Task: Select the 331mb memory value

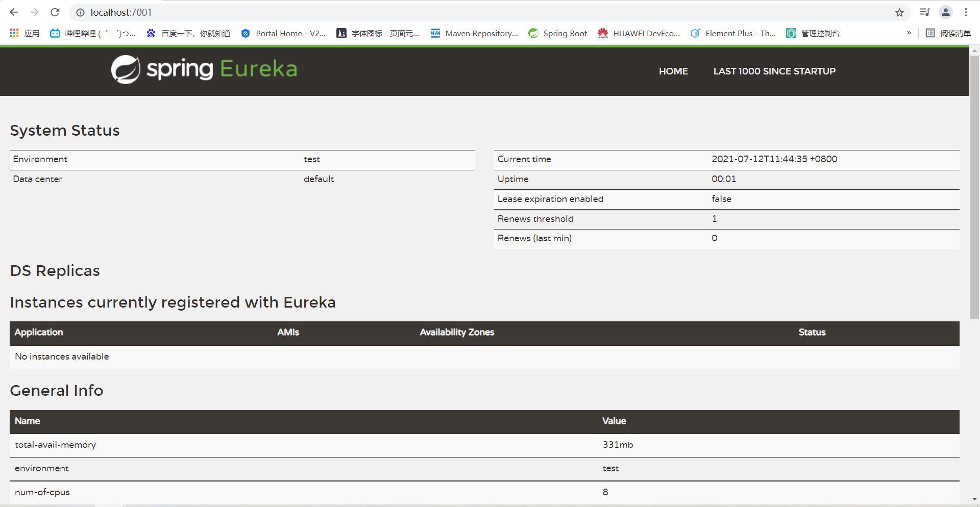Action: (618, 445)
